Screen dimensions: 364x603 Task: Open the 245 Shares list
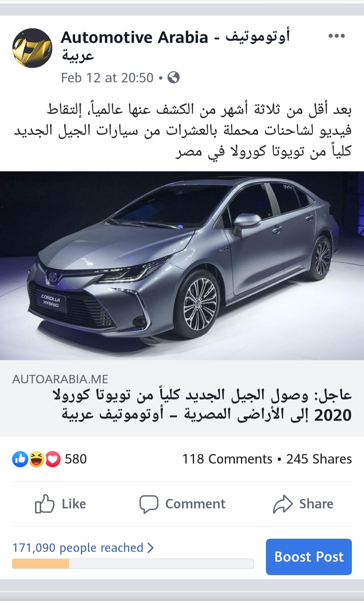[x=319, y=459]
